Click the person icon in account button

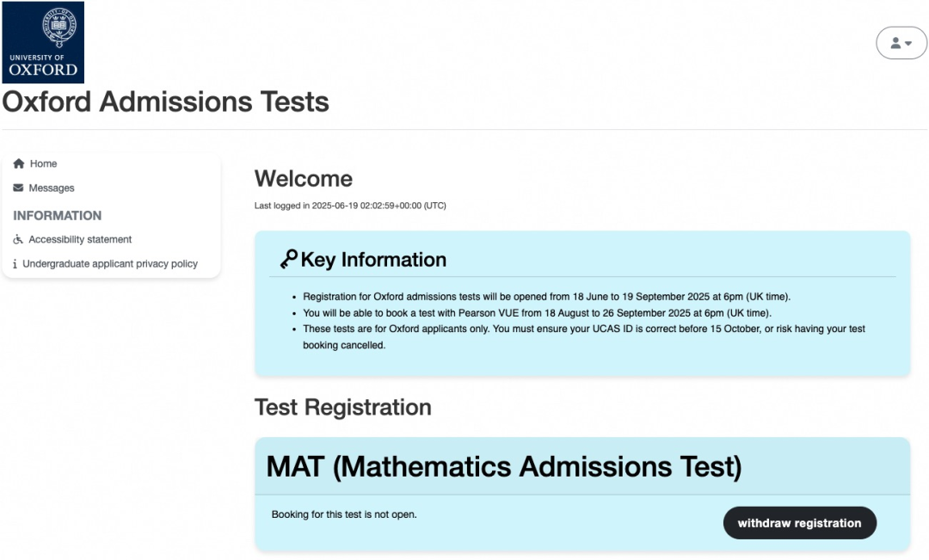point(895,43)
